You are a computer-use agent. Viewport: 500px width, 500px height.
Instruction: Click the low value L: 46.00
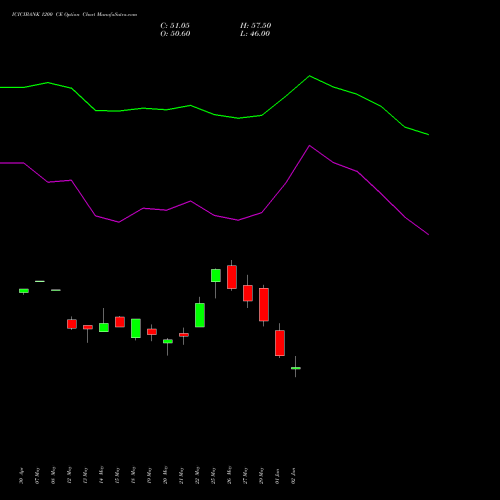255,34
